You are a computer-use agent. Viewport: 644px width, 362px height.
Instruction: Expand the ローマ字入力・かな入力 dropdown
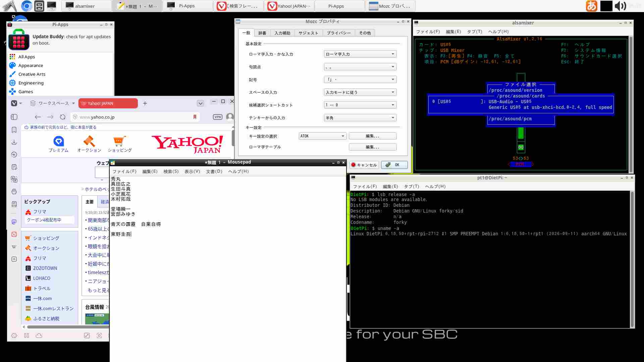360,54
